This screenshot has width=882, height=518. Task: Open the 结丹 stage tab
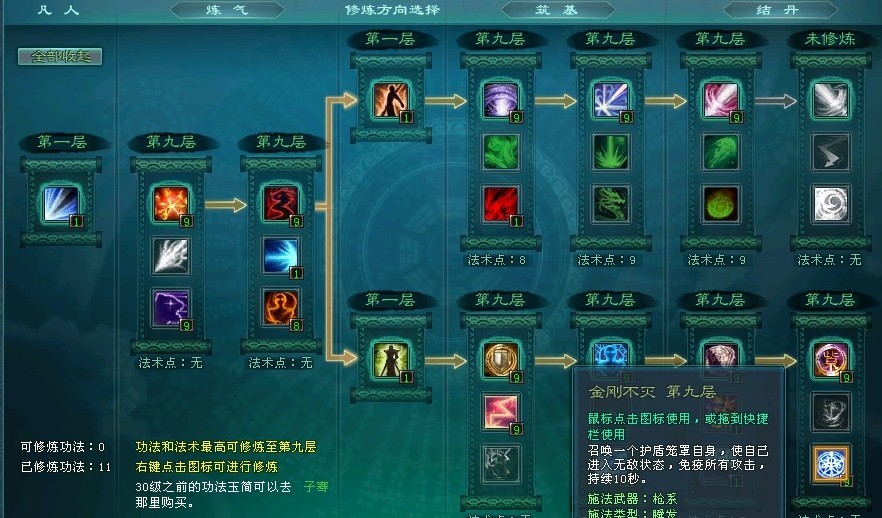pyautogui.click(x=779, y=10)
